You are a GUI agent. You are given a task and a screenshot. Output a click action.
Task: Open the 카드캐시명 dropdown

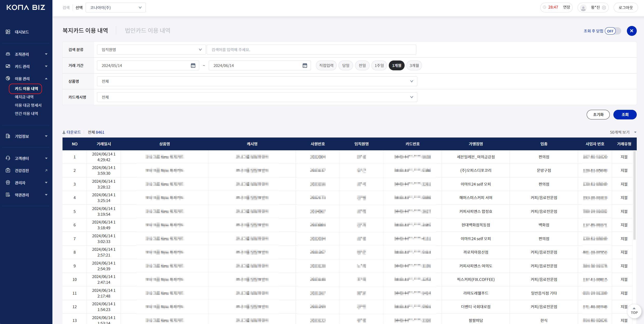[x=257, y=97]
